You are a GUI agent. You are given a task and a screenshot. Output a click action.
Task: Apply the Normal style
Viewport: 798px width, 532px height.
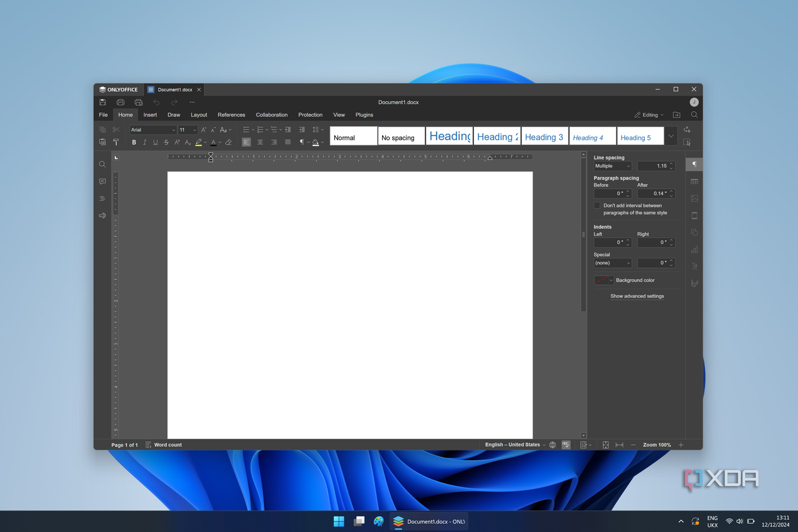[354, 136]
